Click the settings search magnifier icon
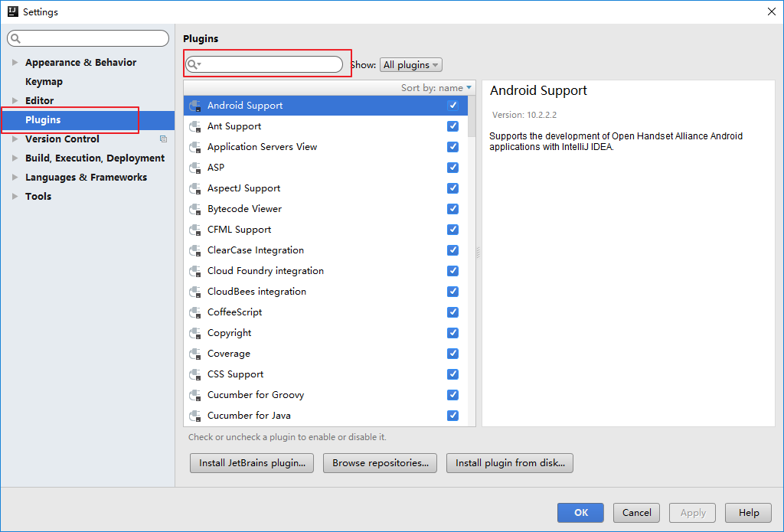This screenshot has width=784, height=532. point(16,38)
